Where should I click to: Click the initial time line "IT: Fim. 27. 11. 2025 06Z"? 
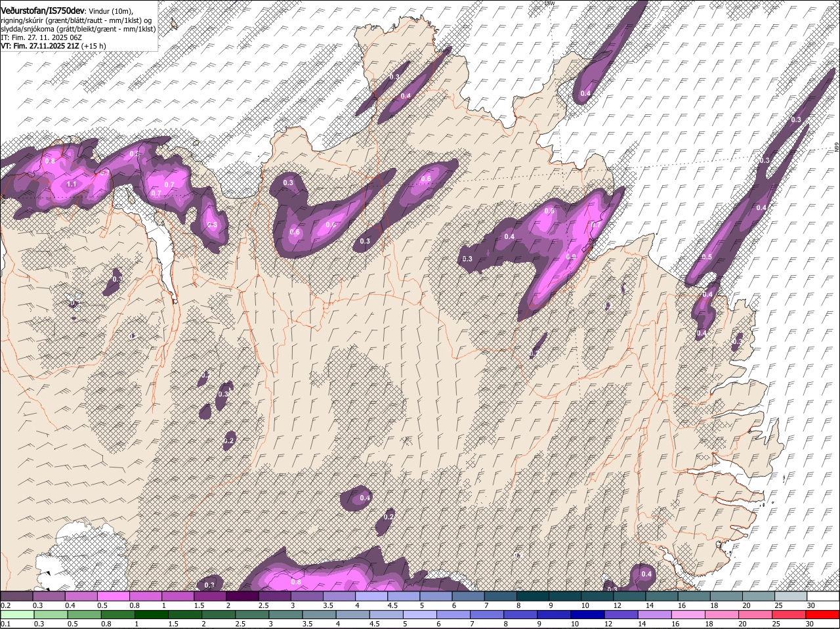(x=41, y=37)
